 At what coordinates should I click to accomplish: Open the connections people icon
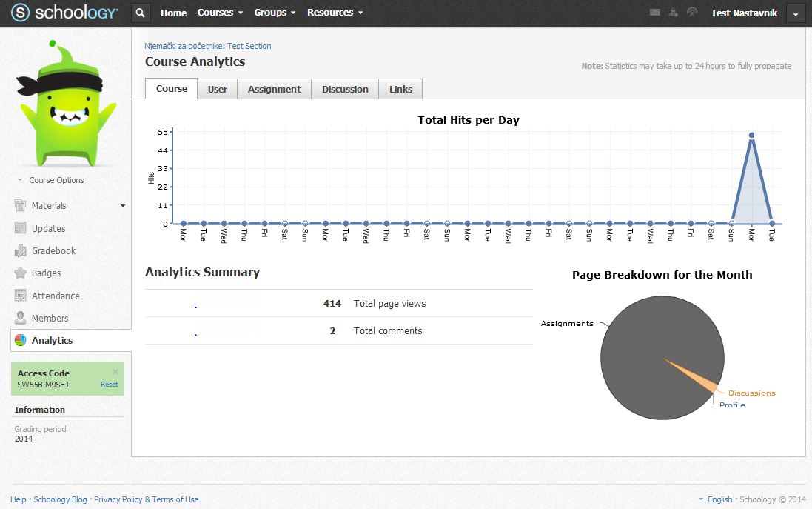coord(673,13)
